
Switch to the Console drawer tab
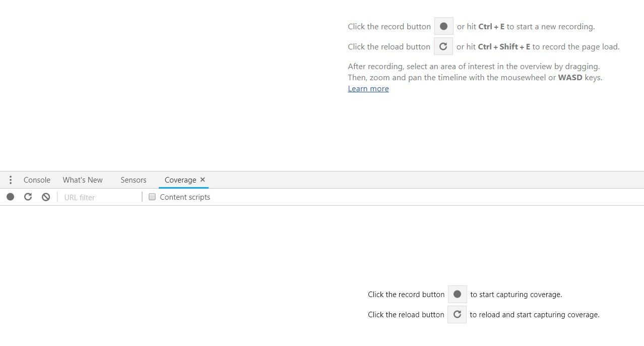click(37, 180)
